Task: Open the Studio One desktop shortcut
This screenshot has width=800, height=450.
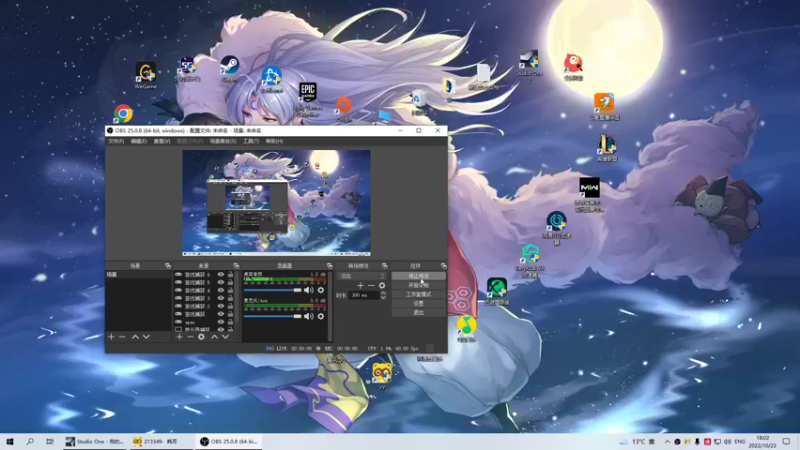Action: [x=529, y=64]
